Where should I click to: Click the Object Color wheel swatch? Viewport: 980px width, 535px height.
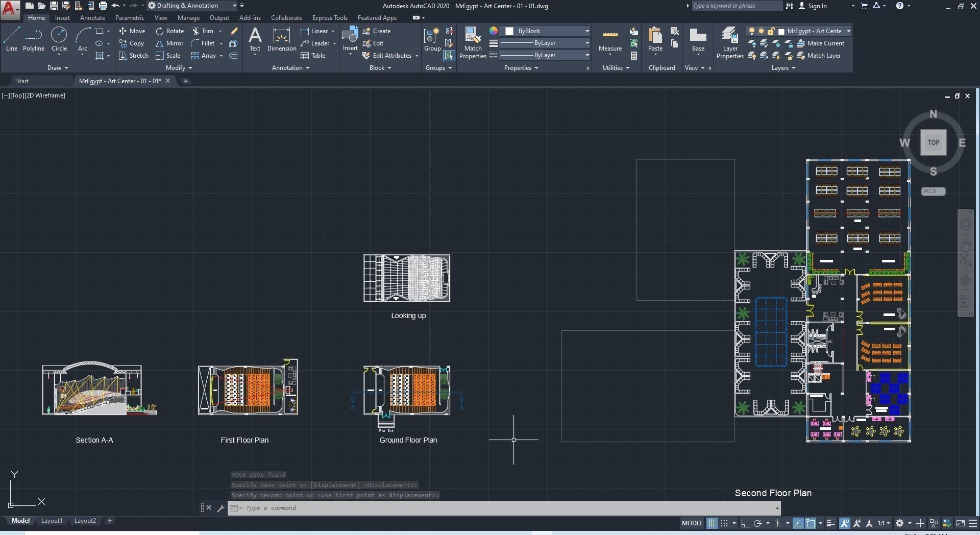(493, 31)
